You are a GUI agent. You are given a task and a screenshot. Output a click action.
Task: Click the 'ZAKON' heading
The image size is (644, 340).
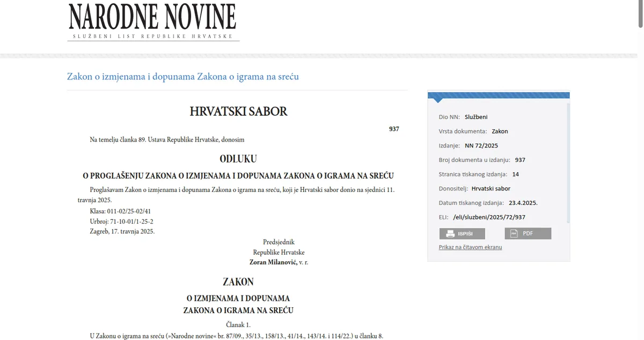pos(238,282)
